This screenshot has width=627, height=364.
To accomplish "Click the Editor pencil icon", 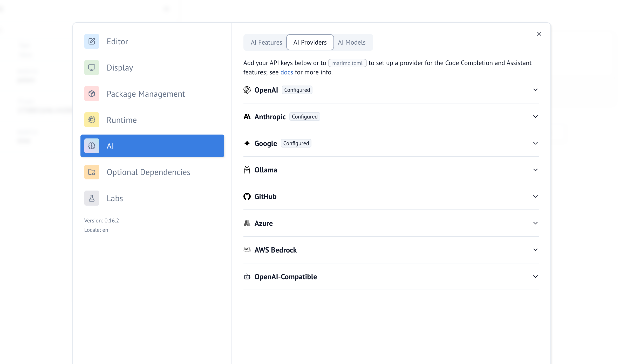I will click(92, 41).
